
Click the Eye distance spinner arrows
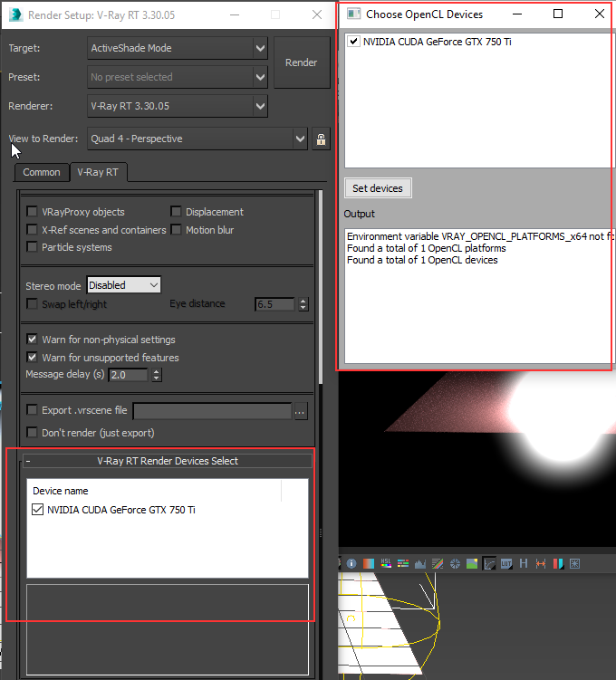point(303,304)
